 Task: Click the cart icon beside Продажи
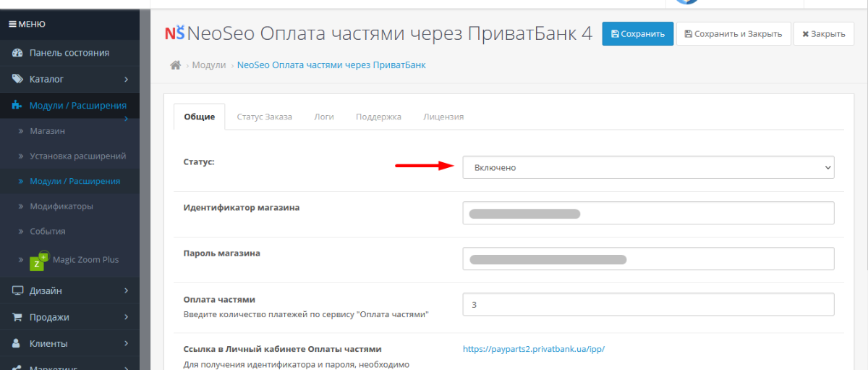(x=17, y=317)
